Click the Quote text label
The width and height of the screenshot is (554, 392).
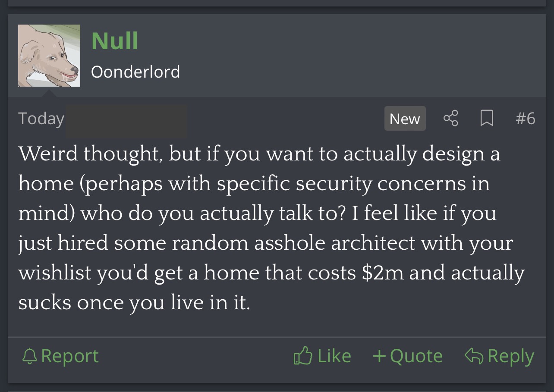(416, 356)
